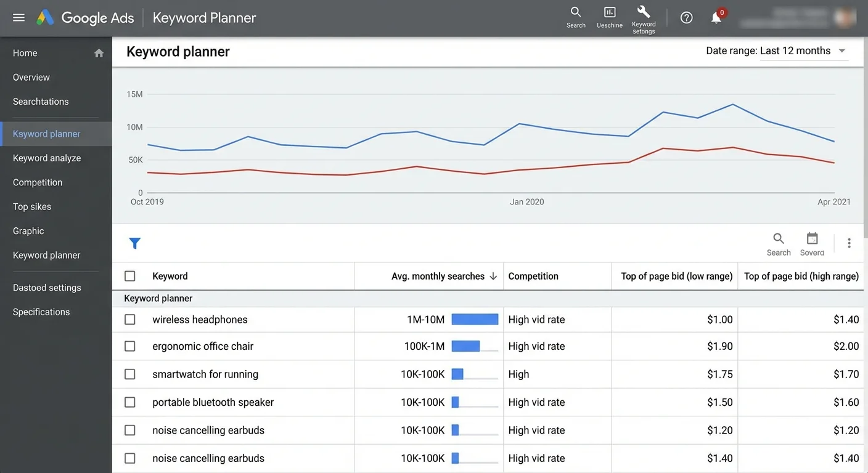Open Overview in sidebar
The width and height of the screenshot is (868, 473).
(x=31, y=78)
